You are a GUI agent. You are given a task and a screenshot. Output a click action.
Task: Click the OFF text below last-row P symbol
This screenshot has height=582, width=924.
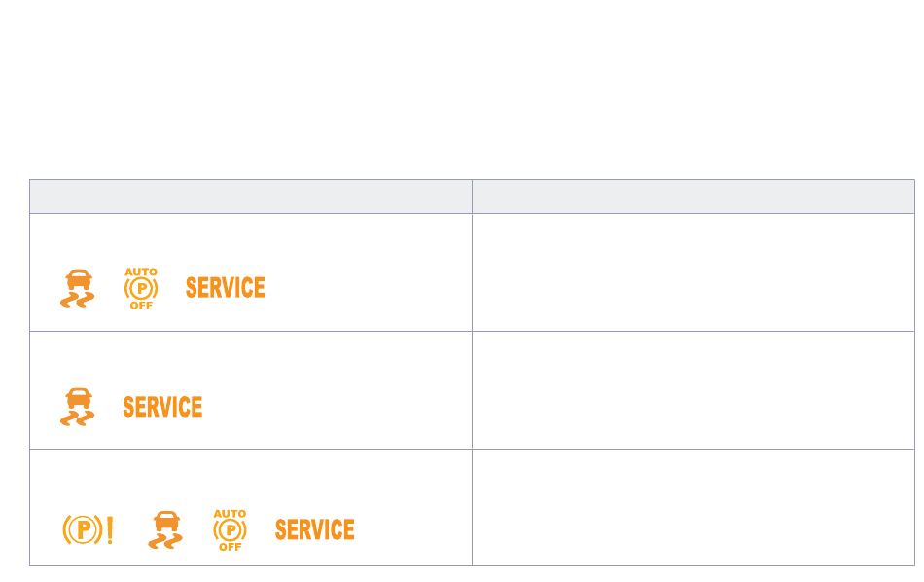click(230, 547)
